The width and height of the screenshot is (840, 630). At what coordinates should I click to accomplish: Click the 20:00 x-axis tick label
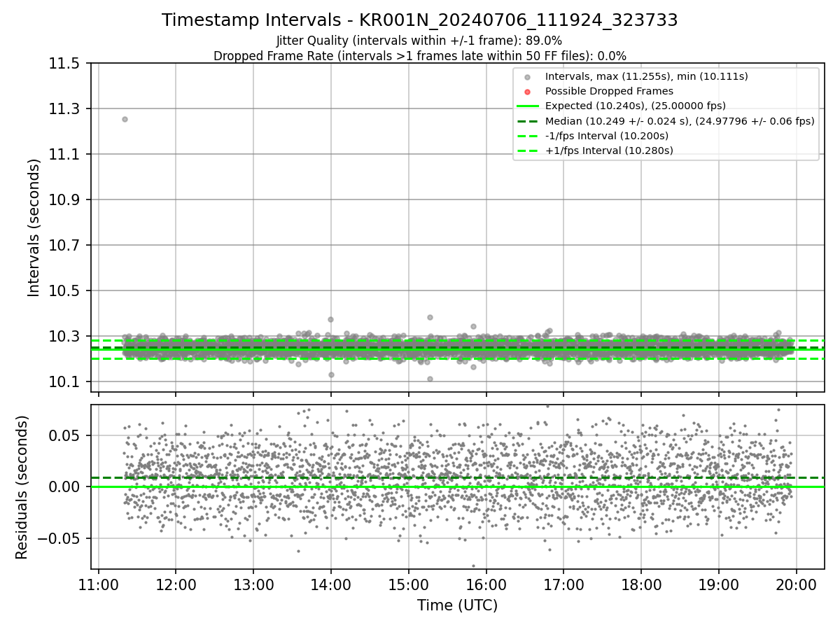coord(796,584)
